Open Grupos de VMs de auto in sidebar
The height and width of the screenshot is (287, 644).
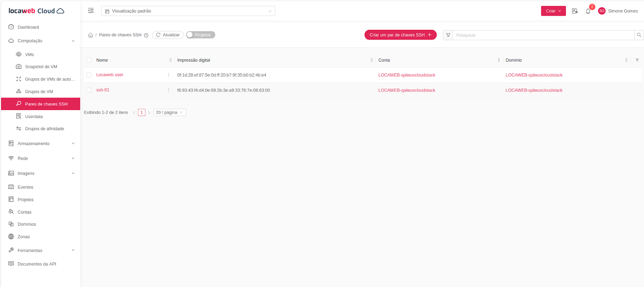tap(41, 79)
